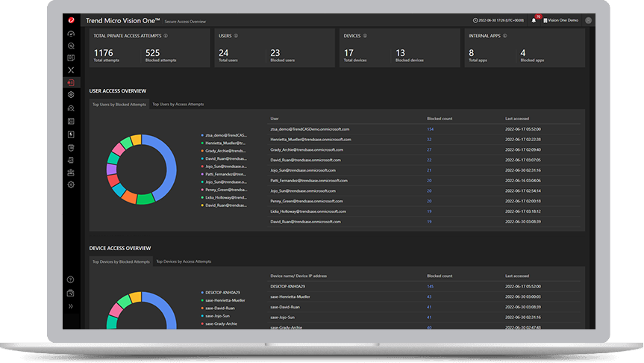This screenshot has height=363, width=644.
Task: Expand the sidebar with double chevron
Action: 71,305
